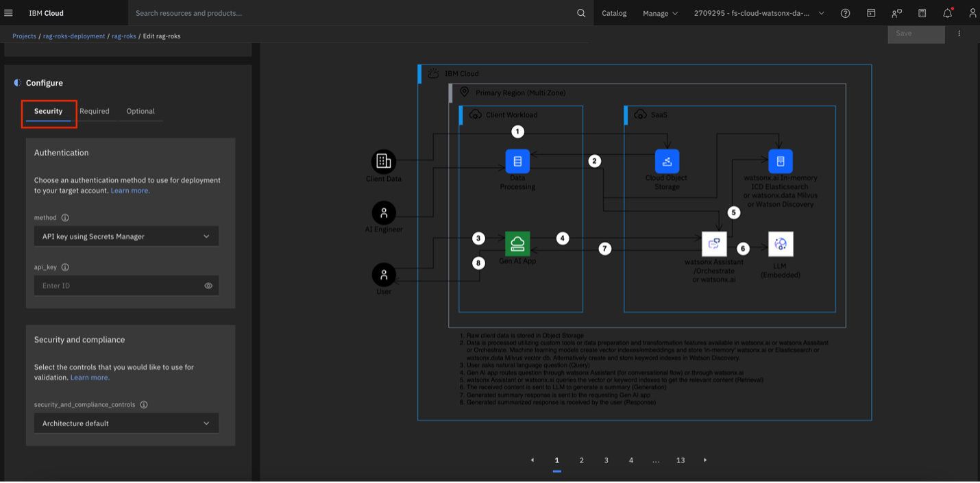Open the notifications bell

pos(947,13)
